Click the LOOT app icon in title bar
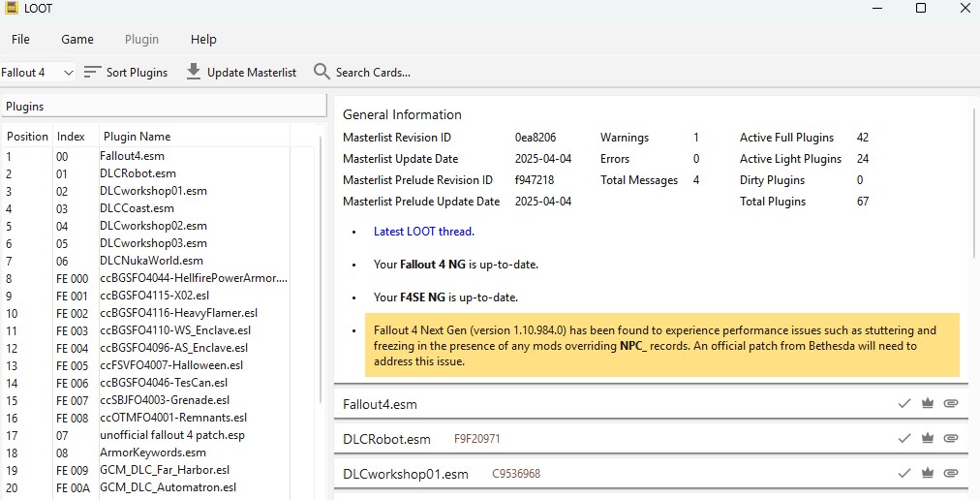 (x=11, y=8)
